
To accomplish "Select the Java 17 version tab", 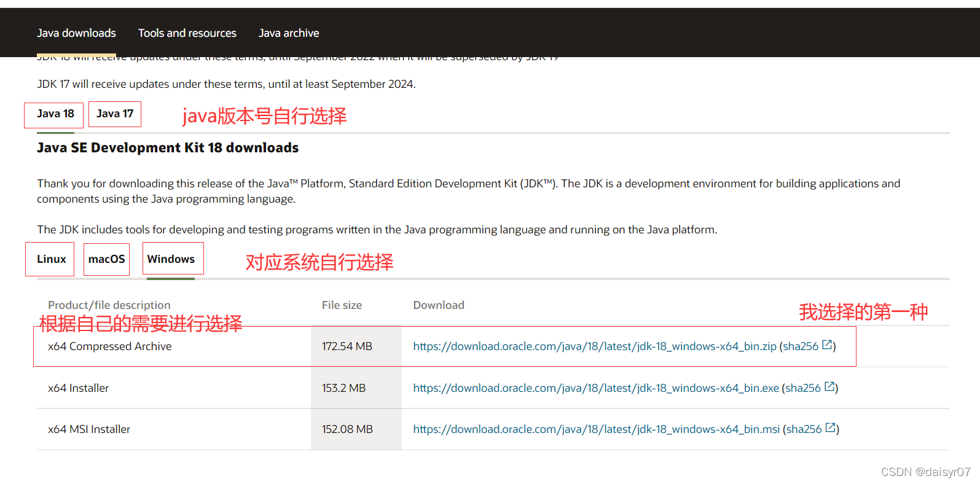I will 115,114.
